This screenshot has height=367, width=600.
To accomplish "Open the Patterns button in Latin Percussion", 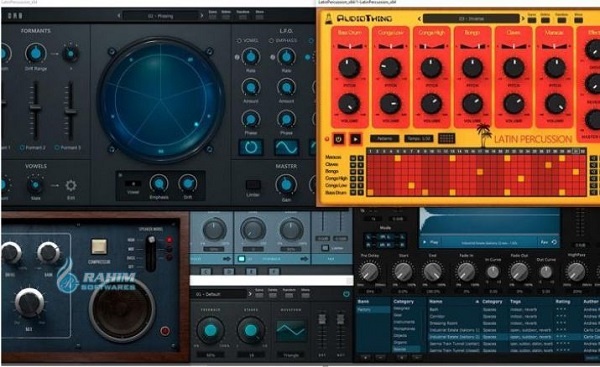I will 385,139.
